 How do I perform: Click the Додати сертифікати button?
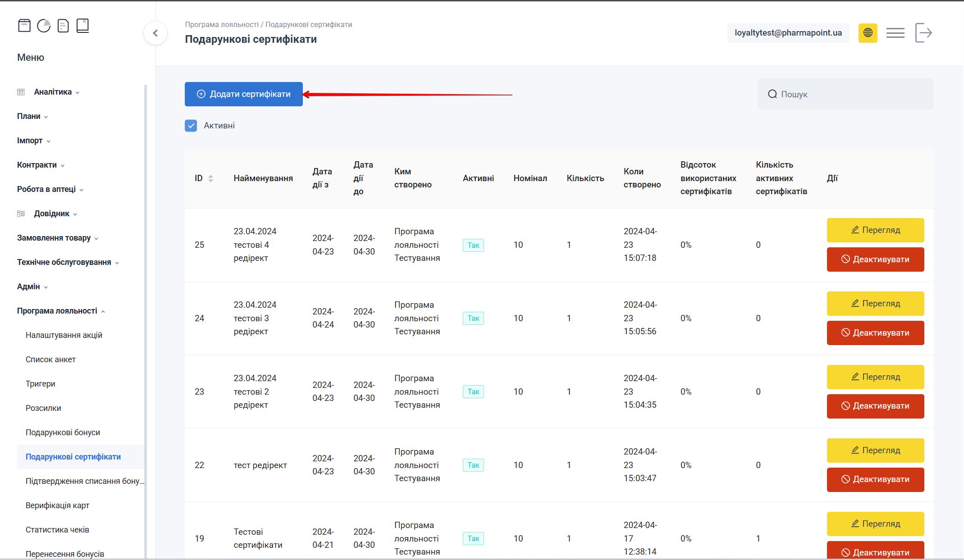(x=244, y=94)
